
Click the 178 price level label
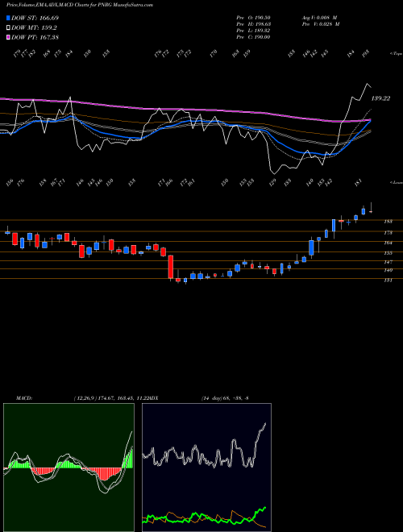click(388, 233)
